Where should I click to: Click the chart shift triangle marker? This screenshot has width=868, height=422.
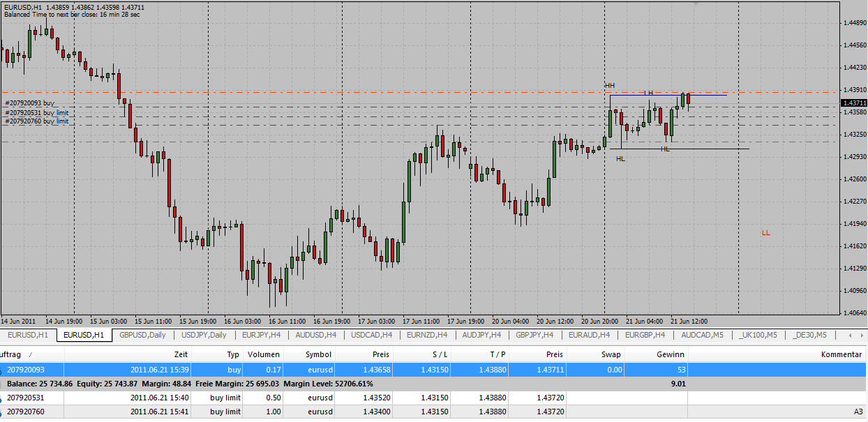(696, 3)
